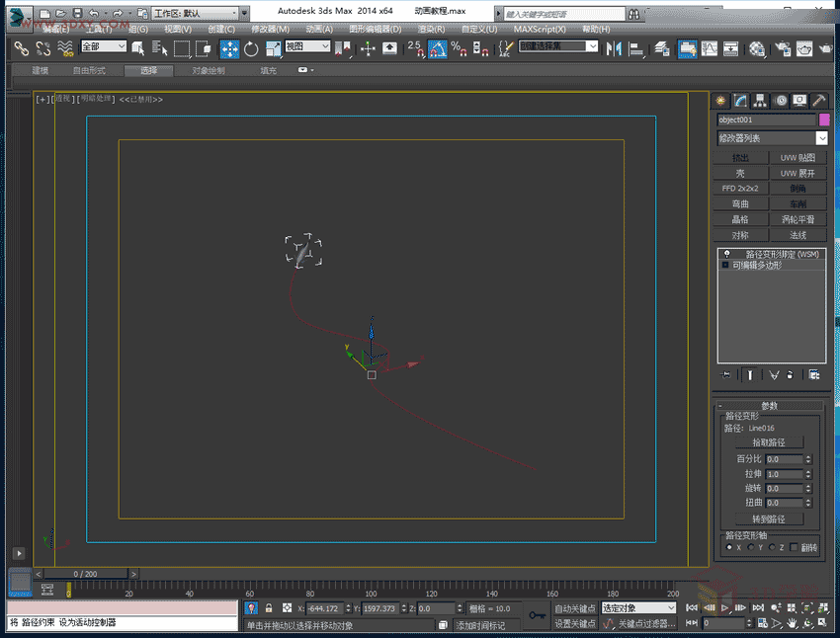Viewport: 840px width, 638px height.
Task: Open the Hierarchy command panel tab
Action: (760, 100)
